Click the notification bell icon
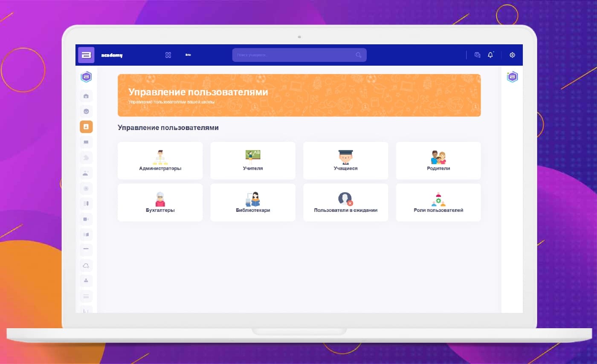Screen dimensions: 597x364 (490, 55)
